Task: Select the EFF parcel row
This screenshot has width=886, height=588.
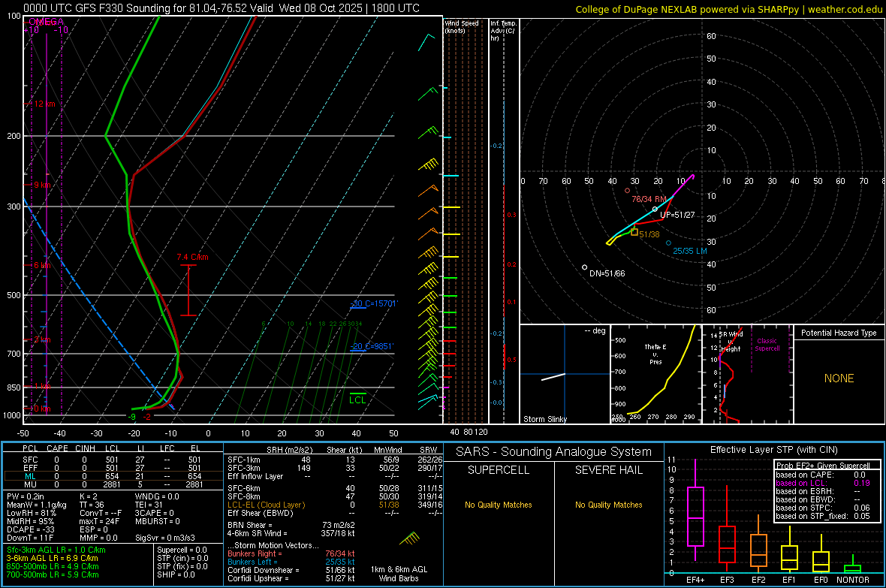Action: (111, 468)
